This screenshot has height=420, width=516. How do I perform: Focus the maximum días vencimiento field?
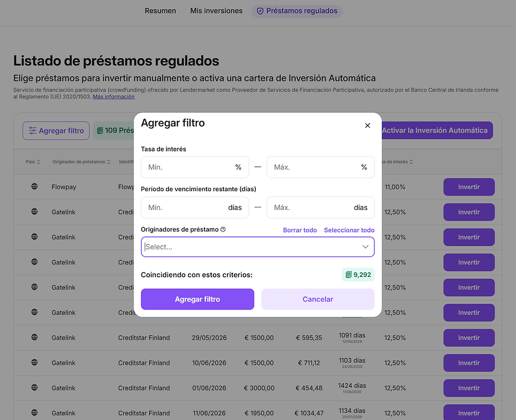(321, 207)
